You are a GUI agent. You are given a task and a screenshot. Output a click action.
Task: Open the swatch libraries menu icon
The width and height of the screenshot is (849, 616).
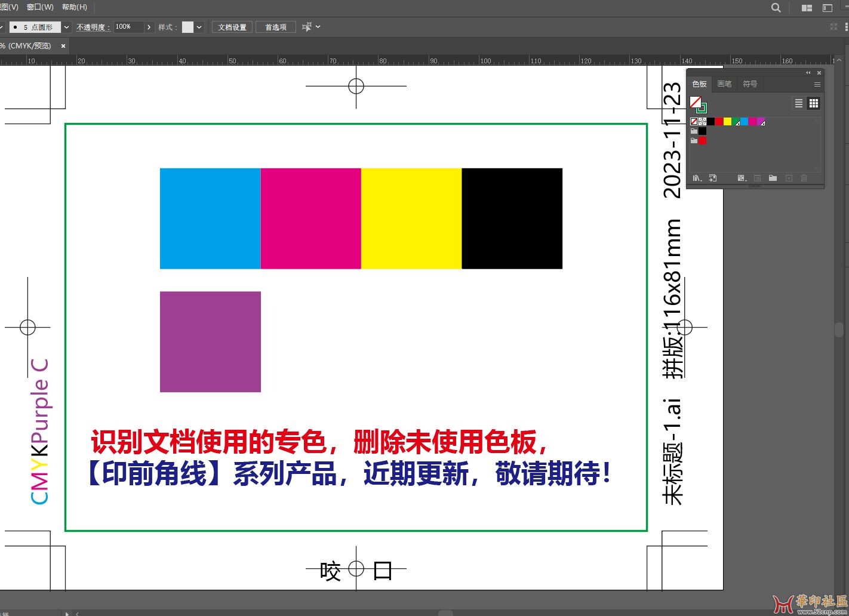(x=697, y=178)
